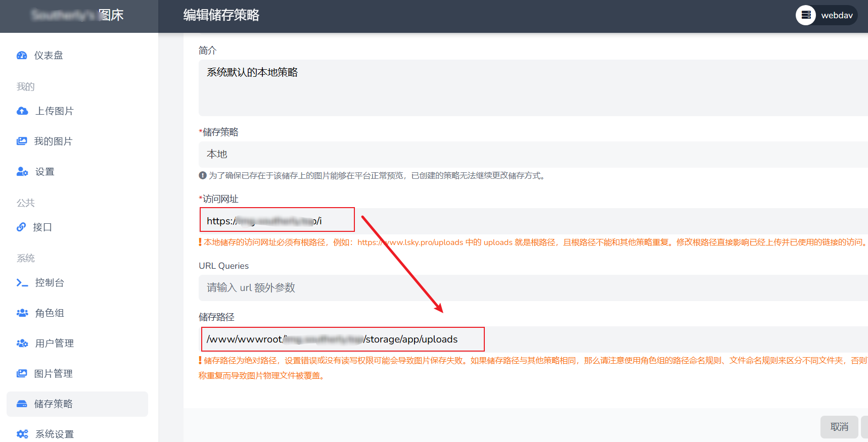The image size is (868, 442).
Task: Click the URL Queries input field
Action: [x=533, y=288]
